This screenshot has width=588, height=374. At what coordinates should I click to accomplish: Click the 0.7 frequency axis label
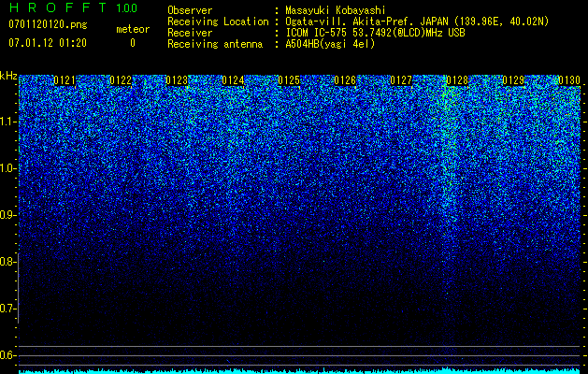pyautogui.click(x=7, y=309)
